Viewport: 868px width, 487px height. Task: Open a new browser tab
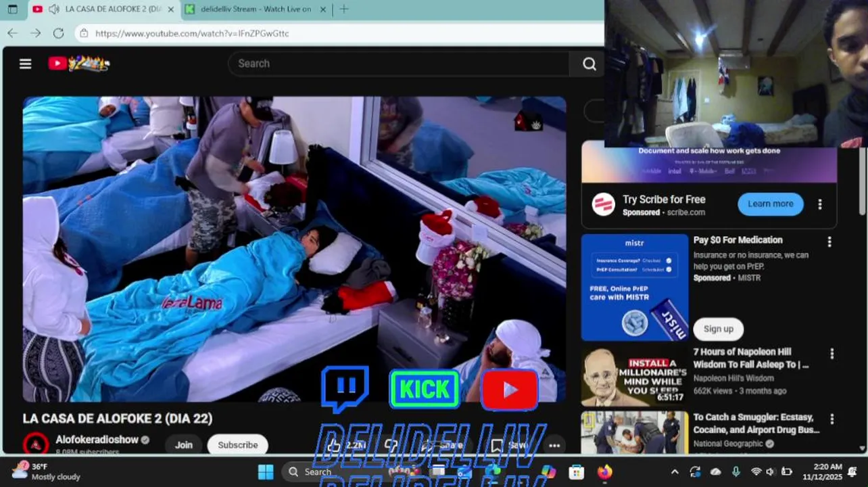pyautogui.click(x=344, y=9)
